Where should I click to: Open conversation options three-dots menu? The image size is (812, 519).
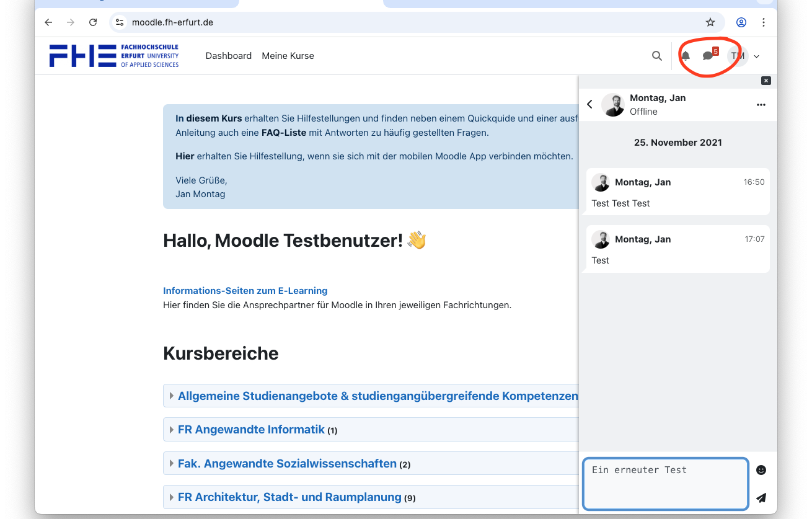tap(761, 105)
